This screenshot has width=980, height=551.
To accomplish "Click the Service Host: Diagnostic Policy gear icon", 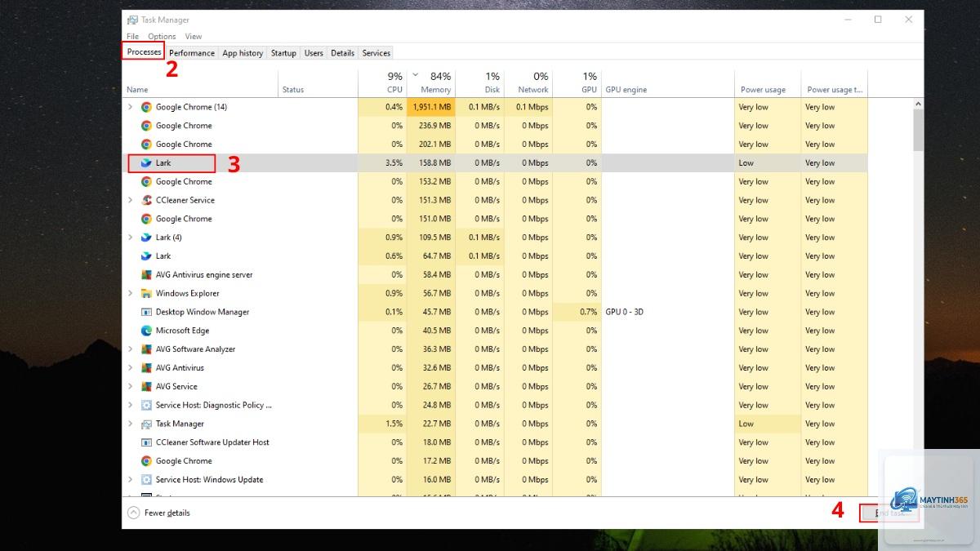I will tap(146, 405).
